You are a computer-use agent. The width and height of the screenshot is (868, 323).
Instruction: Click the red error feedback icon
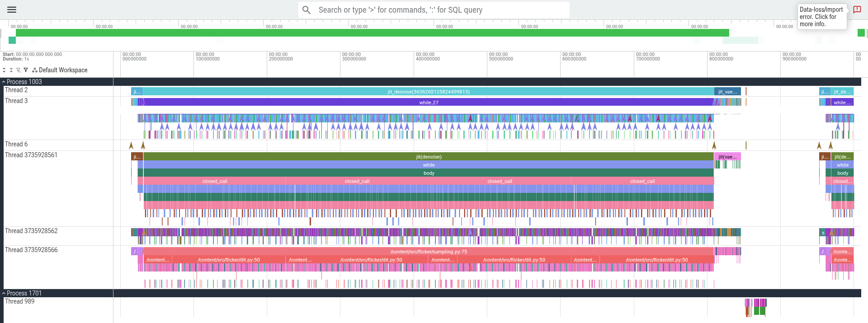857,9
